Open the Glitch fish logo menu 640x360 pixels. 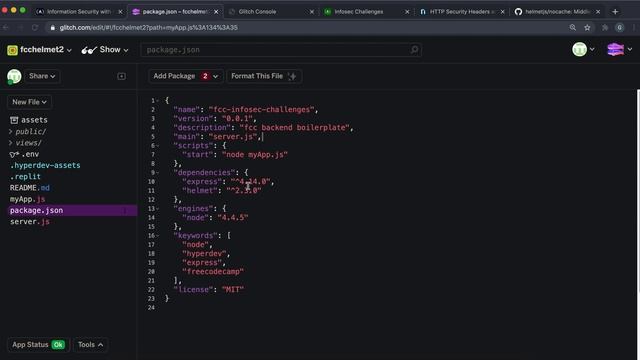click(619, 49)
